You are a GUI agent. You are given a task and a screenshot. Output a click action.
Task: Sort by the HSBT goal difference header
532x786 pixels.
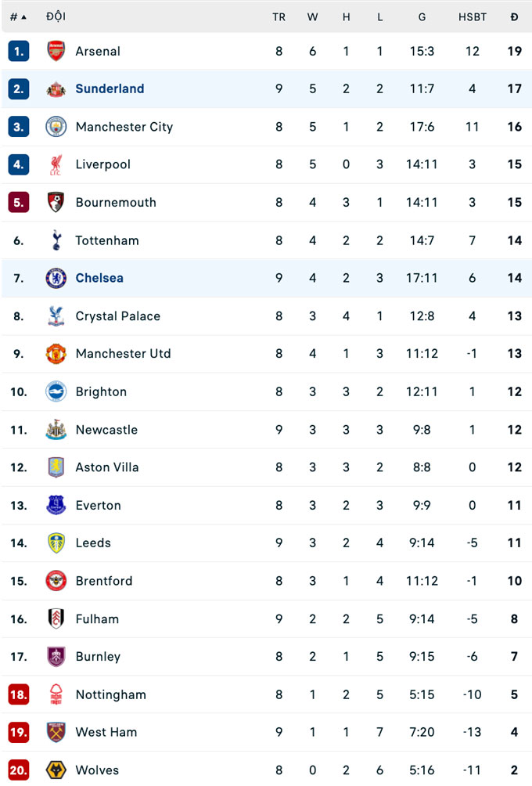pos(472,16)
